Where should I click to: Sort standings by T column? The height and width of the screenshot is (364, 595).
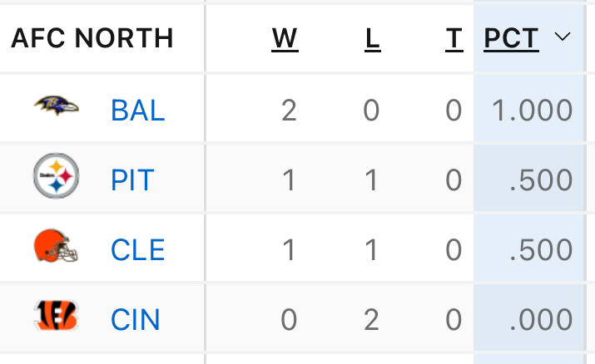click(454, 38)
